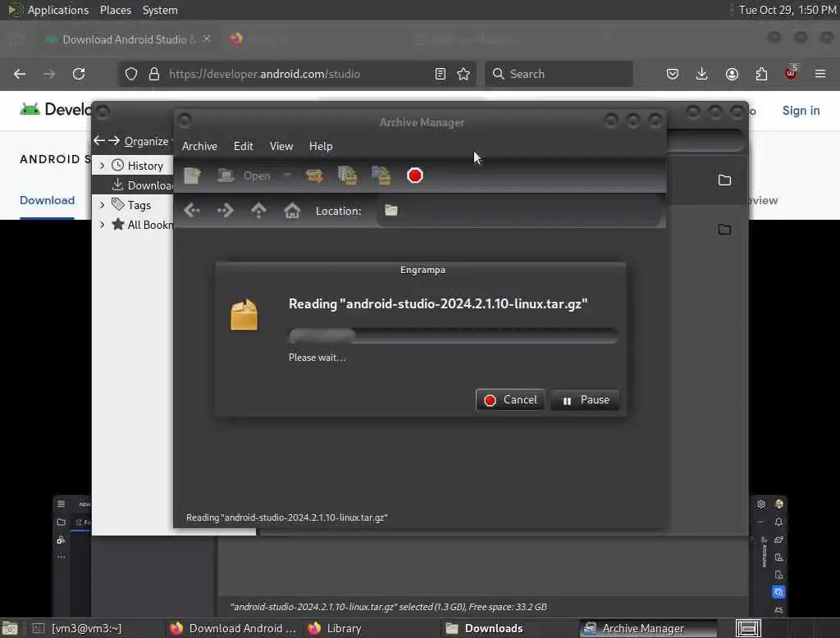Viewport: 840px width, 638px height.
Task: Expand All Bookmarks in Library
Action: coord(102,225)
